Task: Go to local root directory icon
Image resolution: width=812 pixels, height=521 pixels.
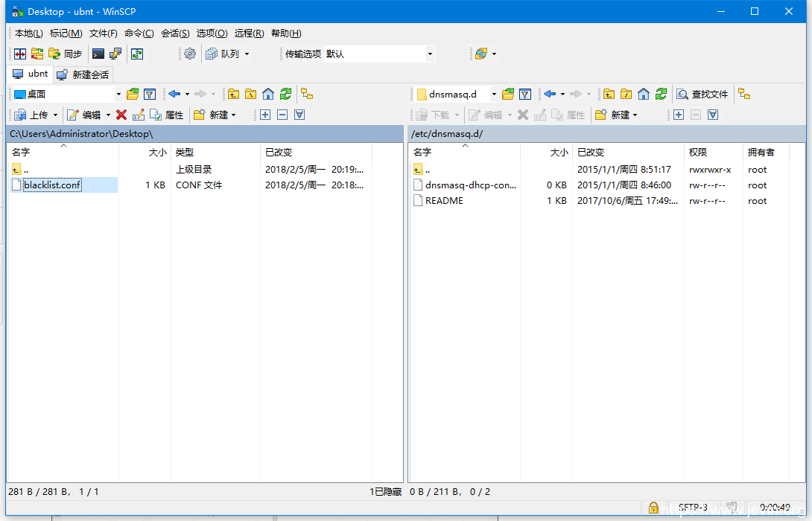Action: [x=250, y=95]
